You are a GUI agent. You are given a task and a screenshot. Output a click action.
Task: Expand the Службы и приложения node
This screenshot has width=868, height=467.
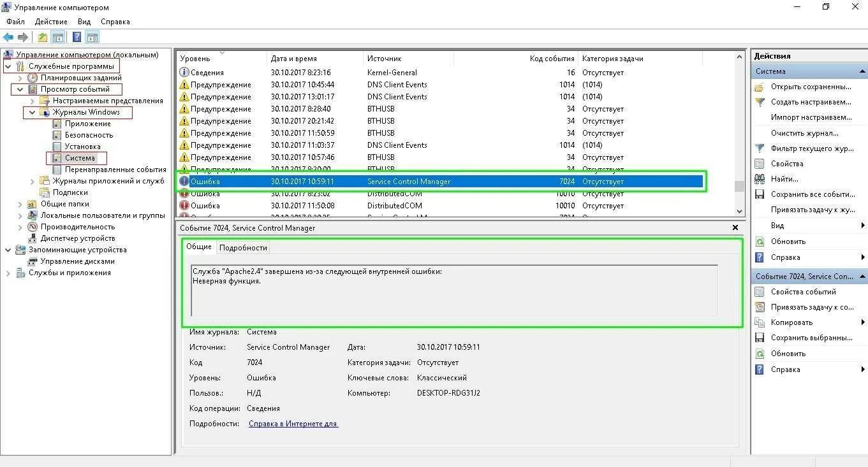tap(8, 273)
